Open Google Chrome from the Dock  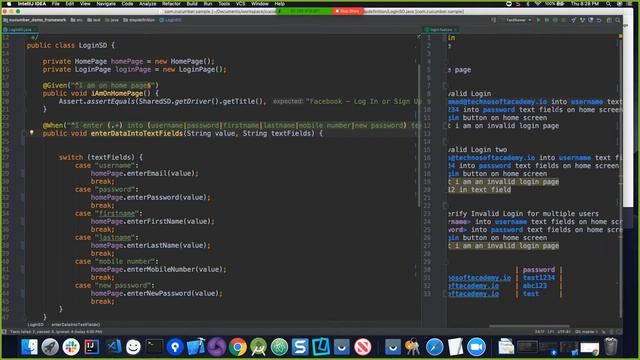click(238, 347)
